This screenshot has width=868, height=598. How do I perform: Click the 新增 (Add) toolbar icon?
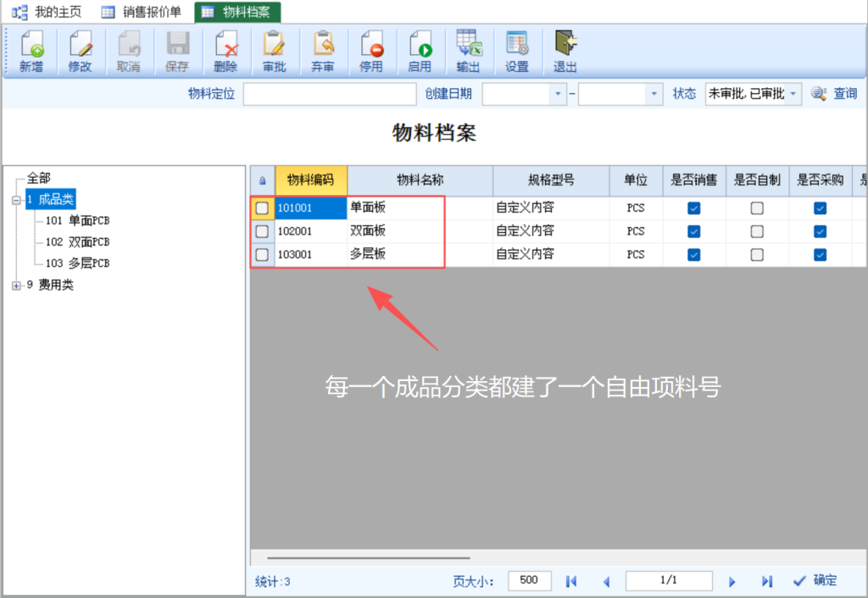[31, 51]
